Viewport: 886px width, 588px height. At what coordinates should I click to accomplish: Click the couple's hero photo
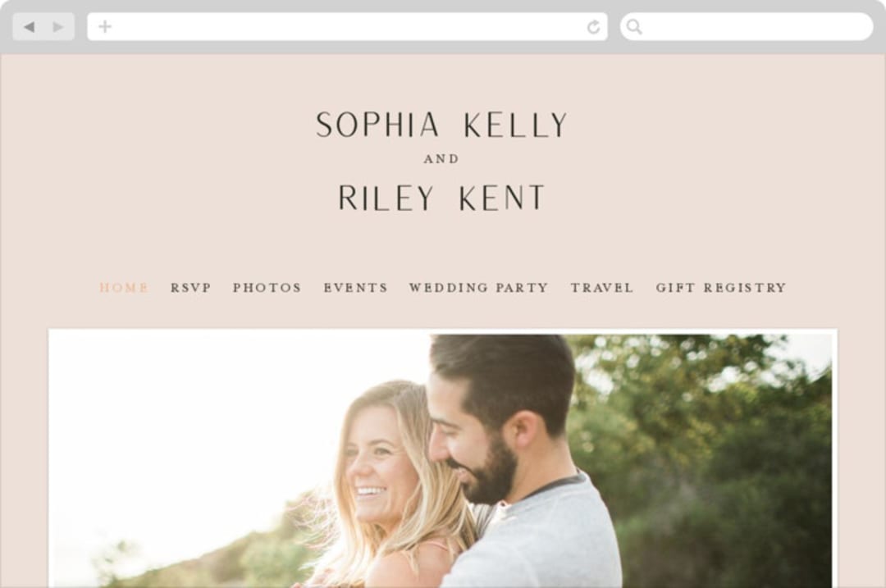[442, 458]
